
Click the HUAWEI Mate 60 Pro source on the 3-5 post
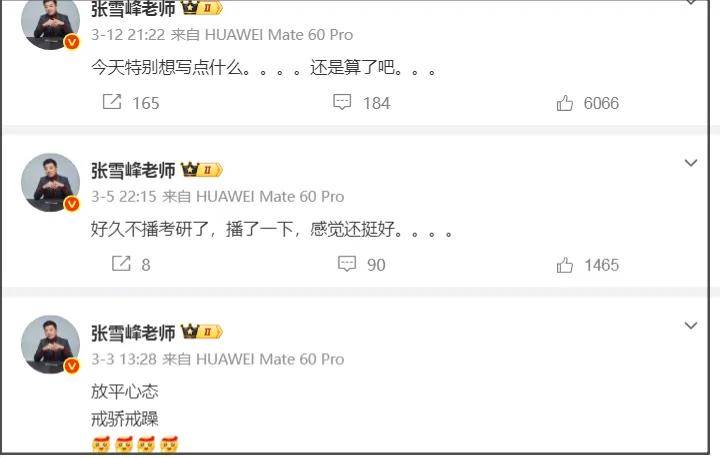(270, 197)
